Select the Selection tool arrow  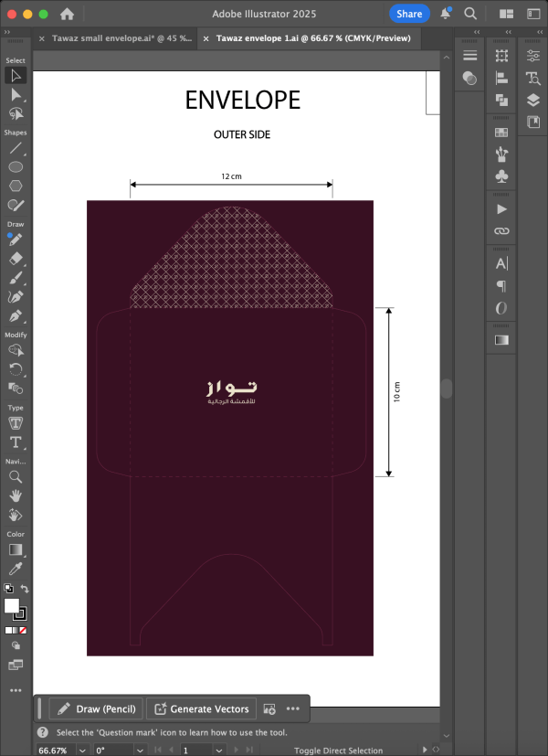[16, 76]
